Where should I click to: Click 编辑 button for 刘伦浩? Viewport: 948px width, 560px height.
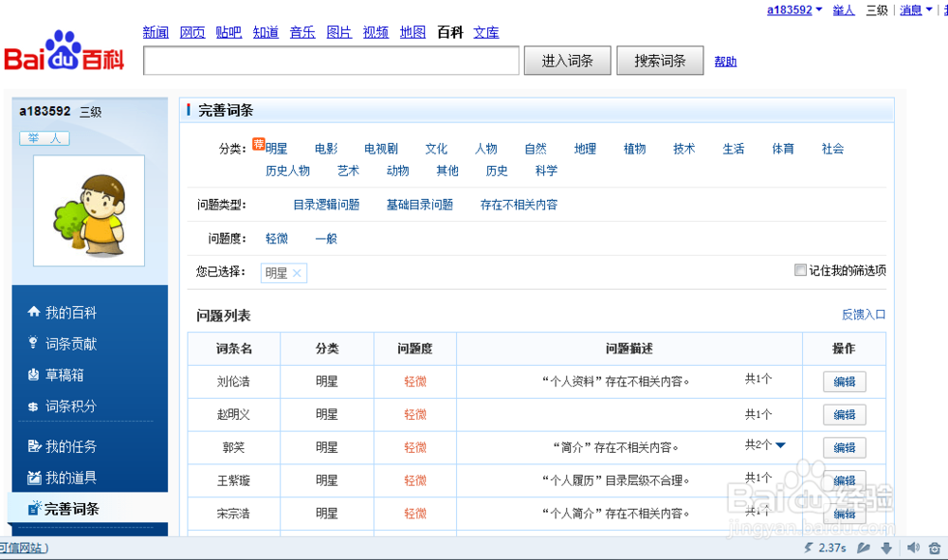click(x=845, y=382)
